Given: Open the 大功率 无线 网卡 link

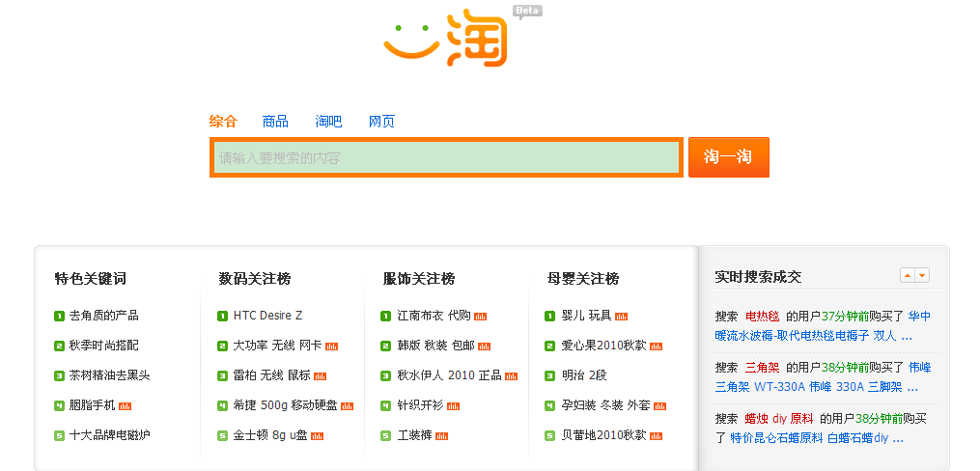Looking at the screenshot, I should [x=277, y=346].
